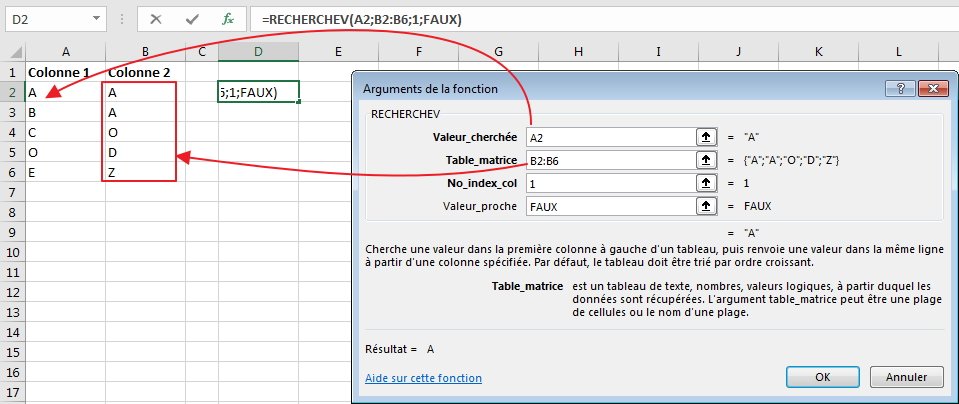Click the No_index_col input field
The image size is (959, 404).
(608, 183)
